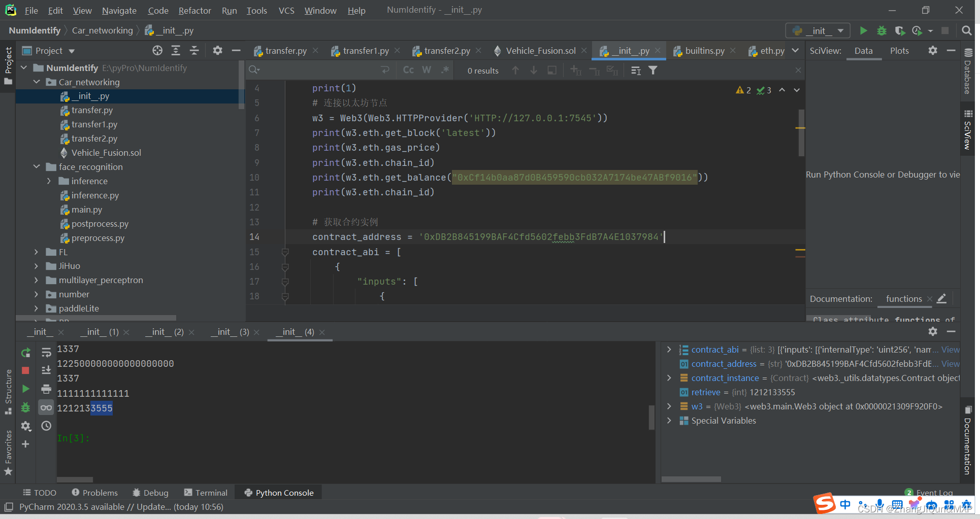
Task: Expand the paddleLite folder
Action: coord(37,308)
